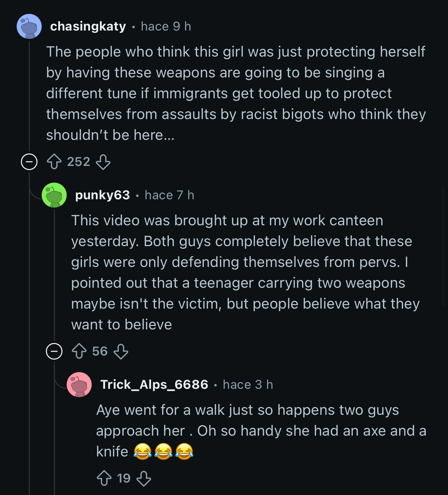Open punky63's green avatar
The height and width of the screenshot is (495, 448).
(x=54, y=195)
